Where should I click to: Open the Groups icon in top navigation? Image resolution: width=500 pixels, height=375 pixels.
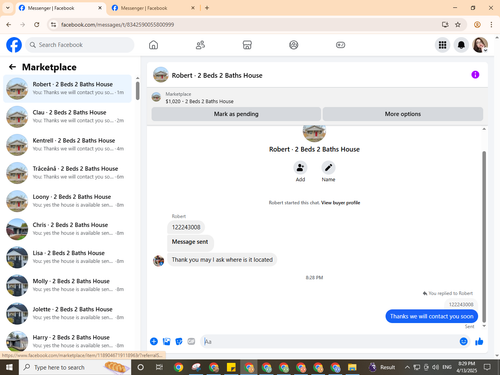pos(294,45)
